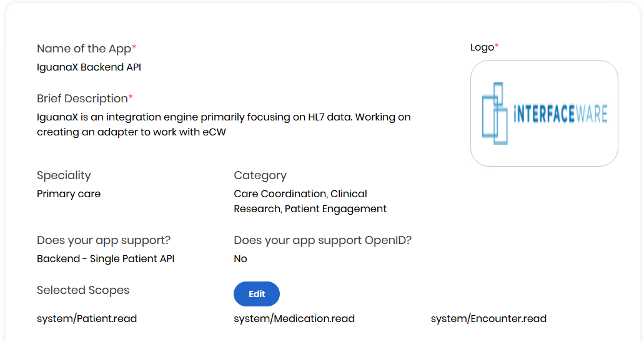Select the system/Encounter.read scope
This screenshot has height=342, width=644.
point(488,319)
